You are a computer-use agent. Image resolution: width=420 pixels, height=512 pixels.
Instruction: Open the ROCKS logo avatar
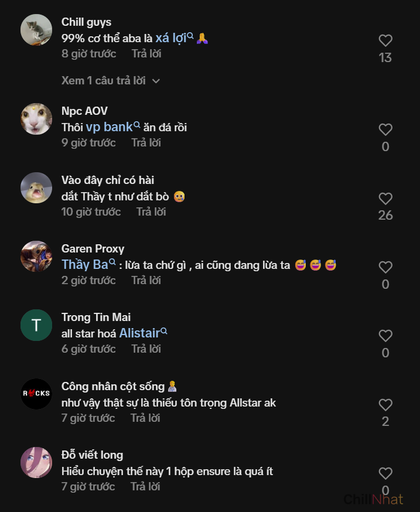click(x=36, y=394)
